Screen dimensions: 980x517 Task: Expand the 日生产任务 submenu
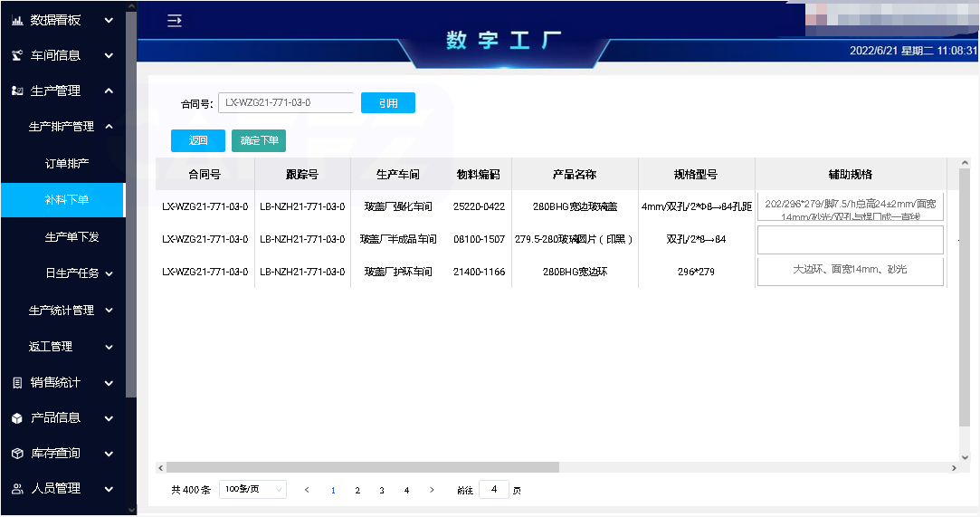click(x=109, y=273)
